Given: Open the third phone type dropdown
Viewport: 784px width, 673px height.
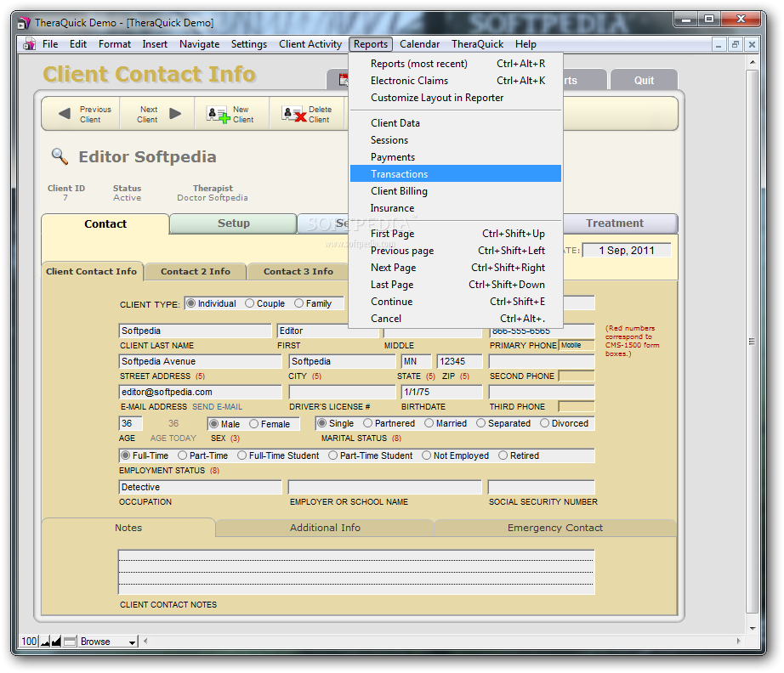Looking at the screenshot, I should point(577,406).
